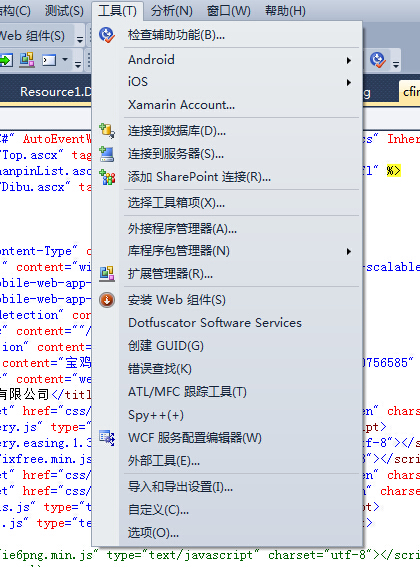Click the WCF Service Configuration Editor icon
Viewport: 420px width, 567px height.
(107, 438)
